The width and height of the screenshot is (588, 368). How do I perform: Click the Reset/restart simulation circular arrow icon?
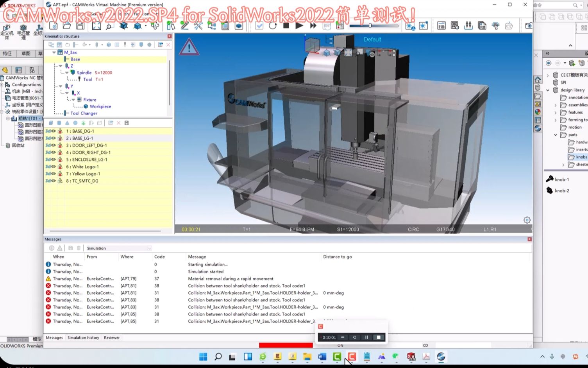273,26
